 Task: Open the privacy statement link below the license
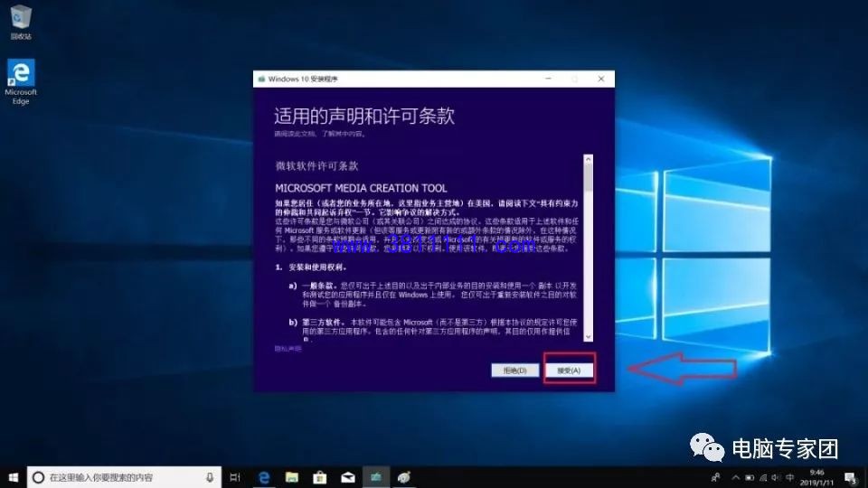(x=288, y=349)
